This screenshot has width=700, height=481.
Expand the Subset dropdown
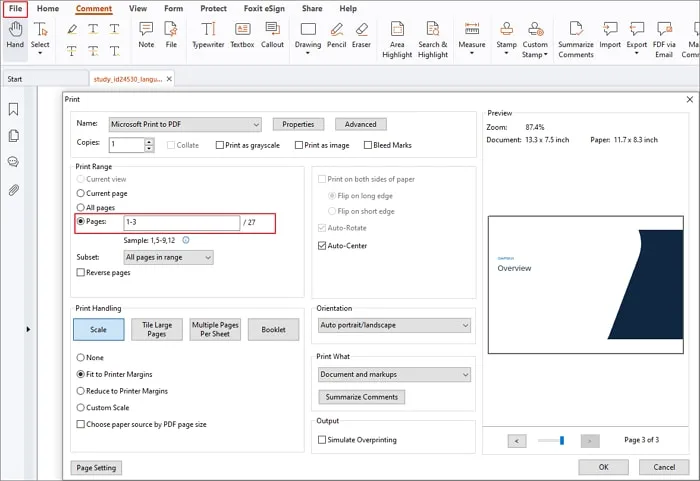click(x=168, y=257)
